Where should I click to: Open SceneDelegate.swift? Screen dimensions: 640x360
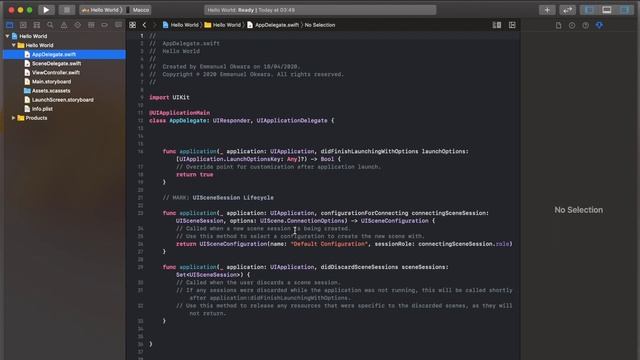[x=53, y=63]
